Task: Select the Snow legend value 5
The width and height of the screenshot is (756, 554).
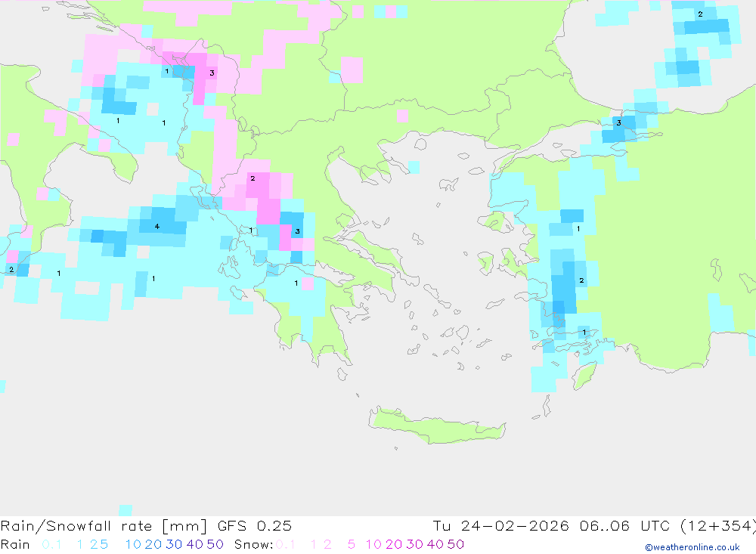Action: (x=352, y=544)
